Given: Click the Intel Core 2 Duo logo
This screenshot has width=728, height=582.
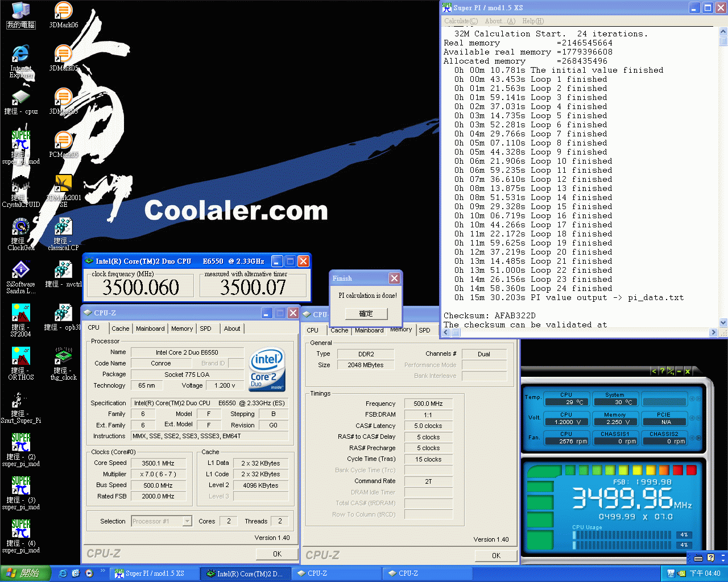Looking at the screenshot, I should tap(267, 369).
